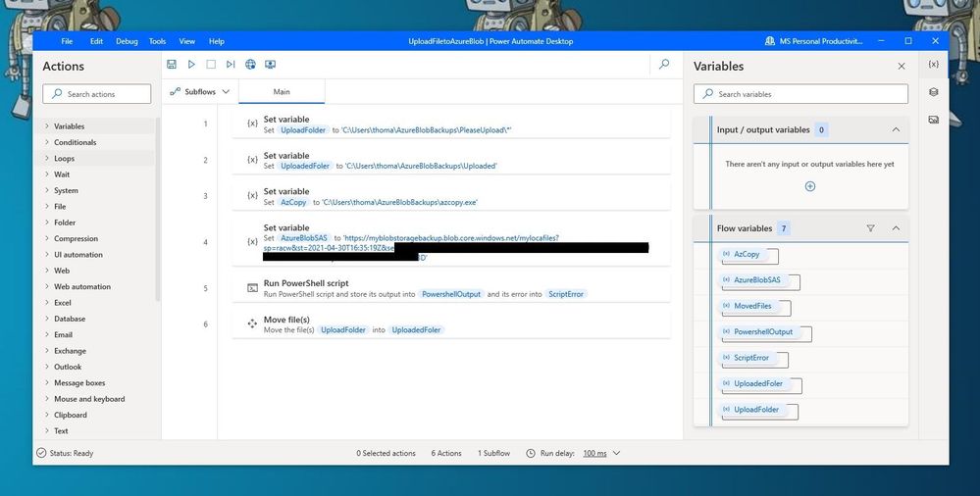Open the Desktop recorder icon
The width and height of the screenshot is (980, 496).
coord(270,65)
